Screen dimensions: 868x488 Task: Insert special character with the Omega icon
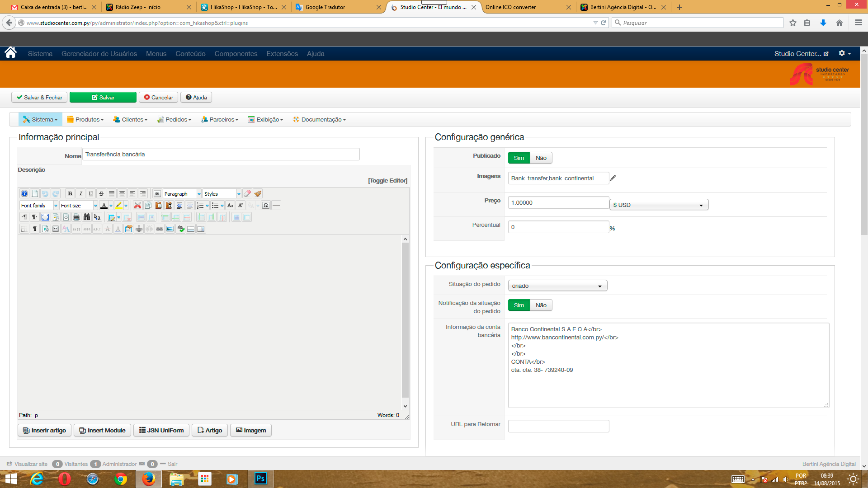(266, 206)
